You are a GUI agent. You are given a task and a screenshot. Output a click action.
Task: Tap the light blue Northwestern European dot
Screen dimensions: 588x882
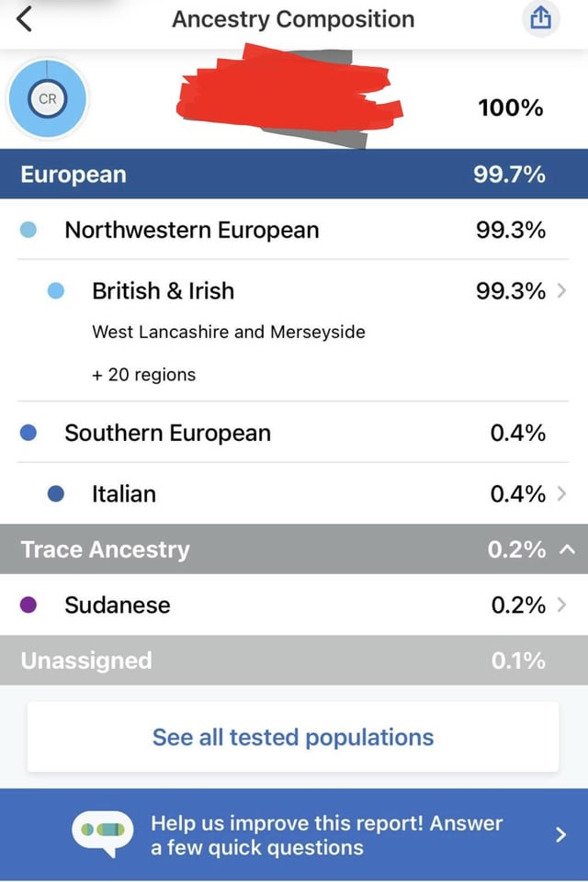tap(28, 230)
